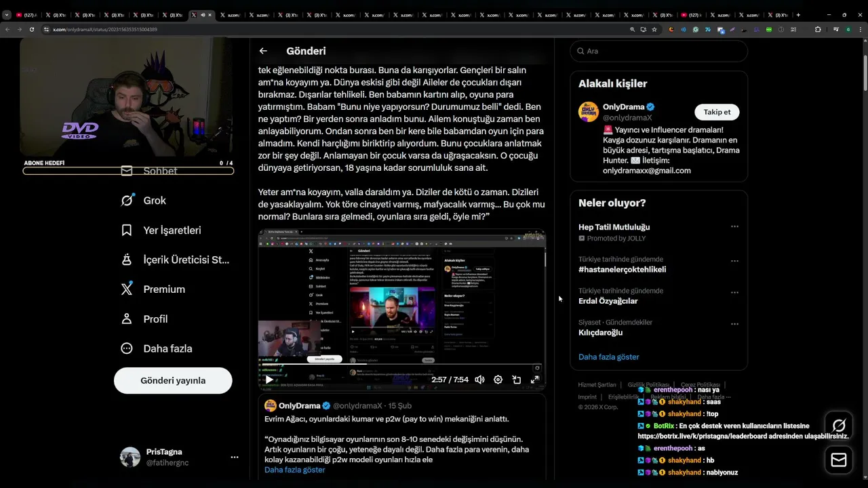
Task: Click the video time 2:57 / 7:54
Action: (x=450, y=380)
